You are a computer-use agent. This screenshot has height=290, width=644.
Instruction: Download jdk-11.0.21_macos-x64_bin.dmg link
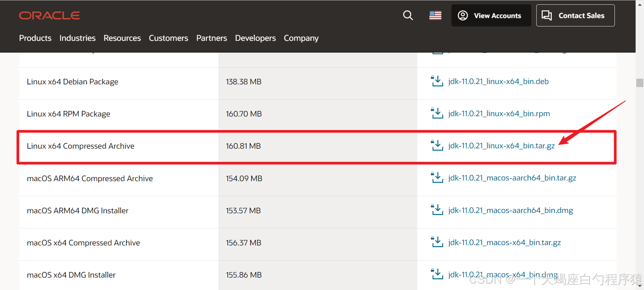tap(502, 275)
